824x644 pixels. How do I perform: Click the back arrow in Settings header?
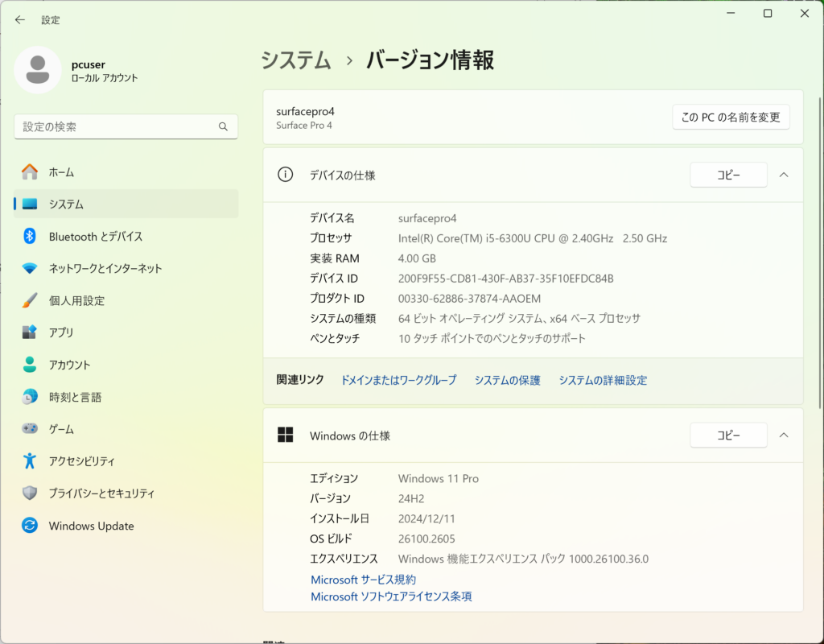tap(20, 20)
